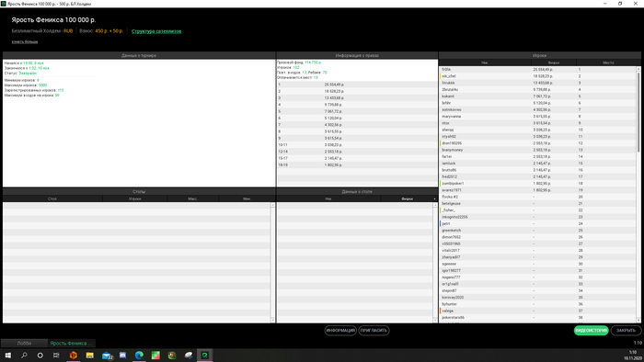Screen dimensions: 644x362
Task: Click players list scrollbar thumb
Action: pyautogui.click(x=638, y=112)
